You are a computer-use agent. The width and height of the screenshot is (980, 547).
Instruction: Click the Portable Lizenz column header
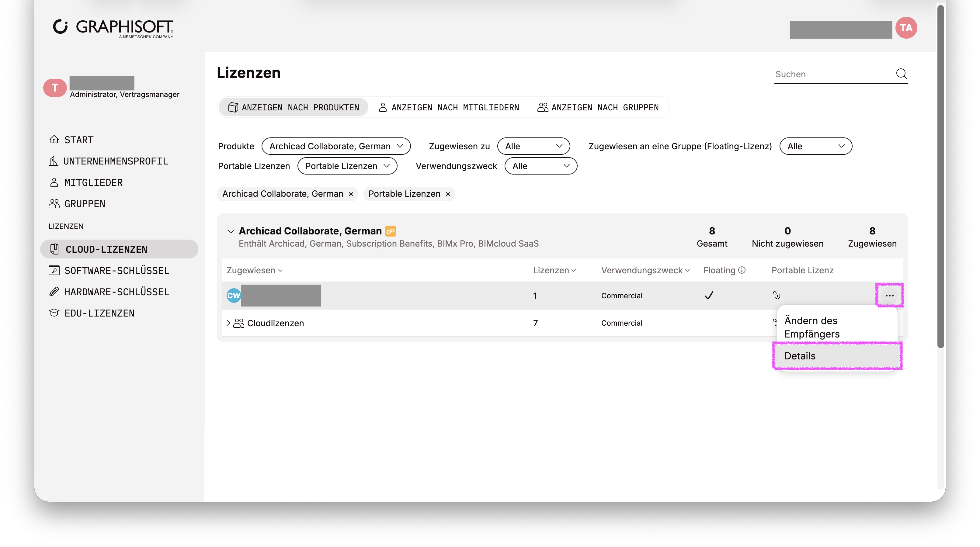coord(802,270)
